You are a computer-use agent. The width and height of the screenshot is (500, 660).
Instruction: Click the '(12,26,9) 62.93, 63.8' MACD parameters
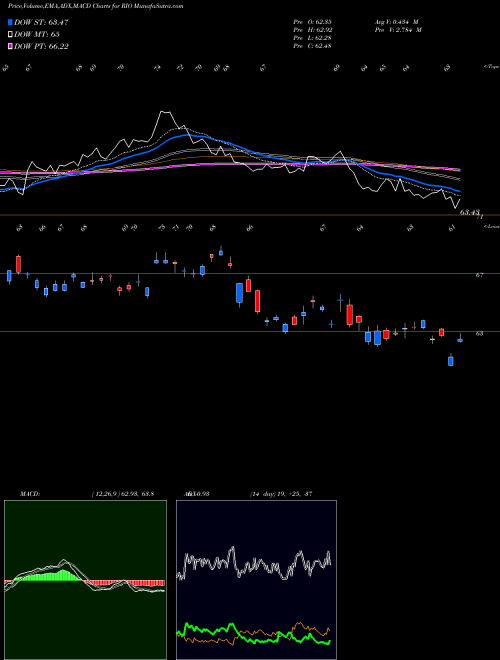point(122,494)
